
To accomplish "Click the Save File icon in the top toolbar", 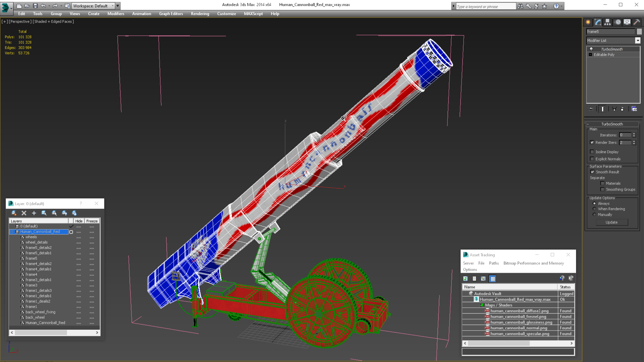I will [x=35, y=6].
